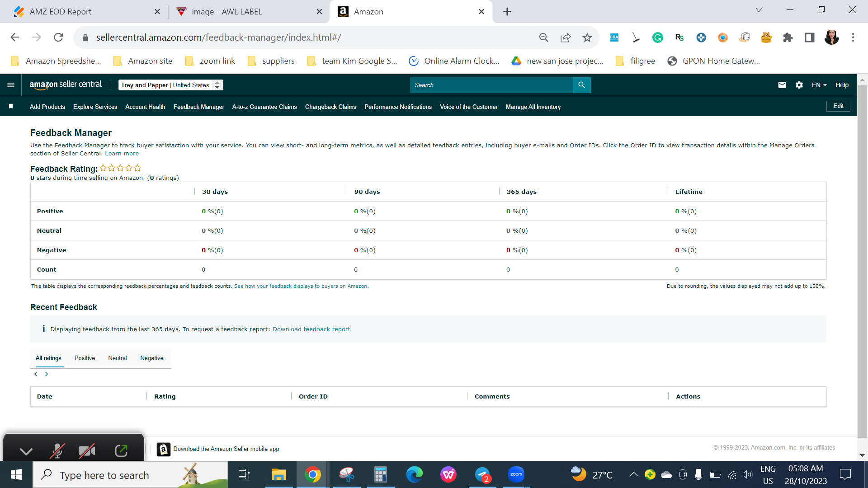
Task: Open the buyer messages envelope icon
Action: 782,85
